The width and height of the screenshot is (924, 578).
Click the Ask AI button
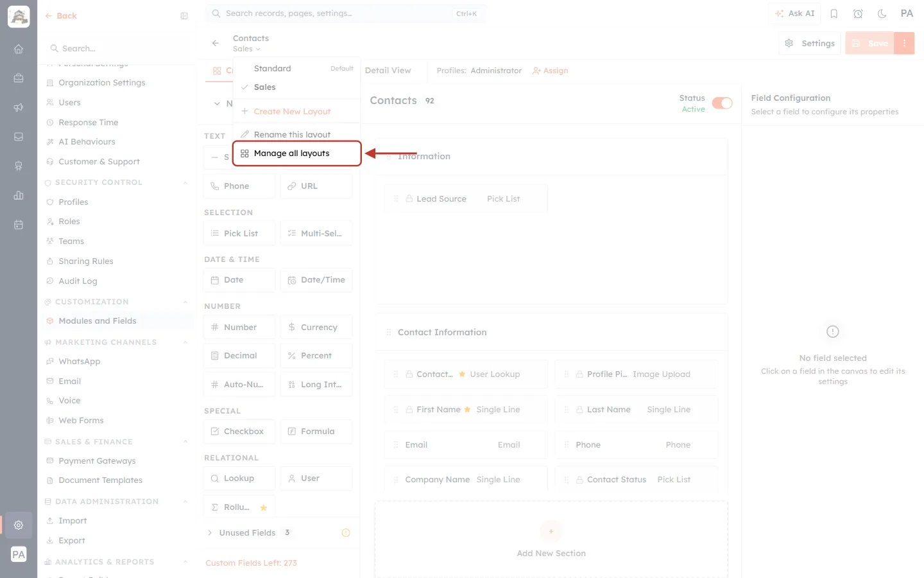pos(794,13)
